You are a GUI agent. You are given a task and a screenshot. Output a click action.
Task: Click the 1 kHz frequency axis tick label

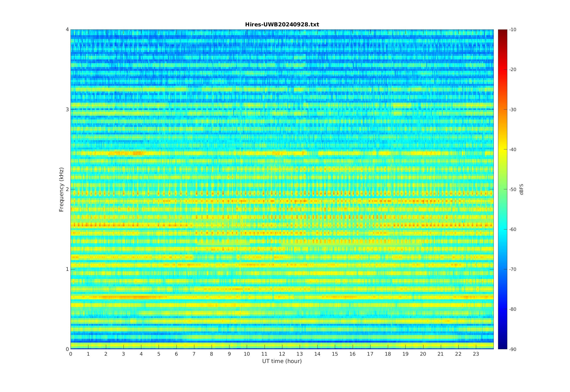(x=67, y=269)
